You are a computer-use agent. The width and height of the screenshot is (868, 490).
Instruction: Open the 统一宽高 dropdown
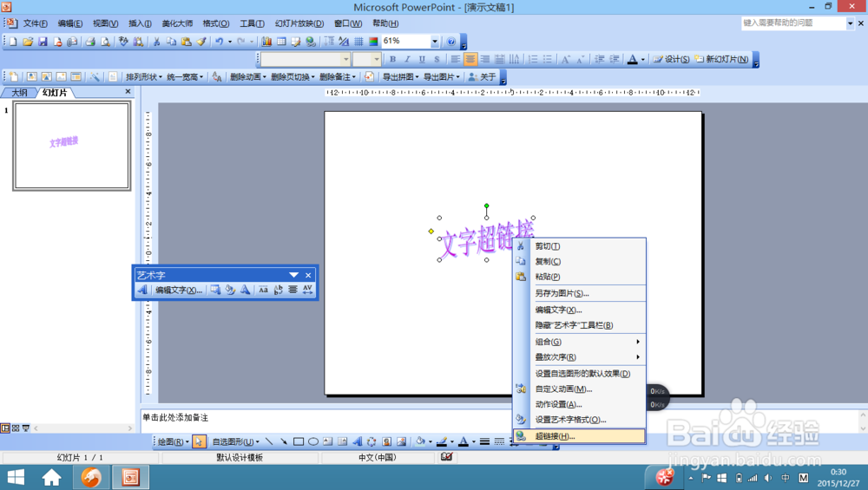(185, 77)
